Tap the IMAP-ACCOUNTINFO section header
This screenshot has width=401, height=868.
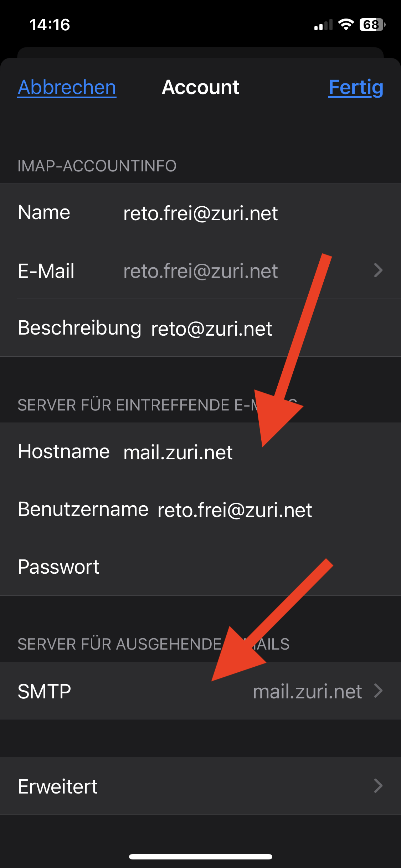click(97, 166)
